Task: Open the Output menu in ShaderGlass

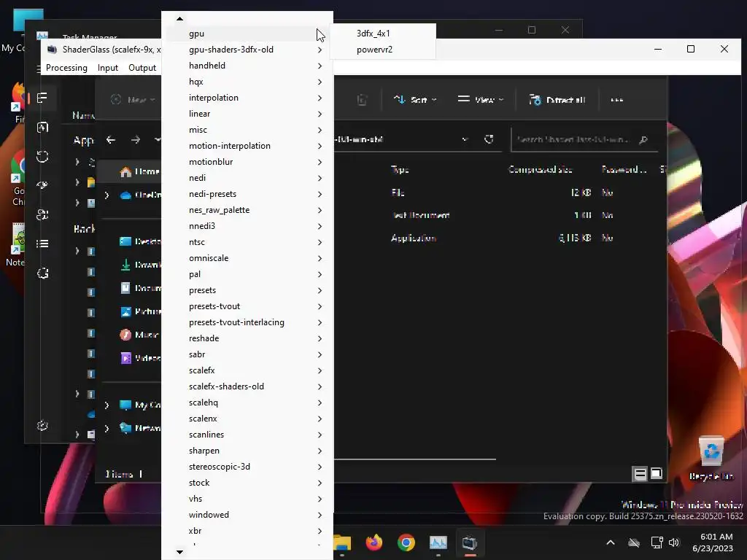Action: [142, 68]
